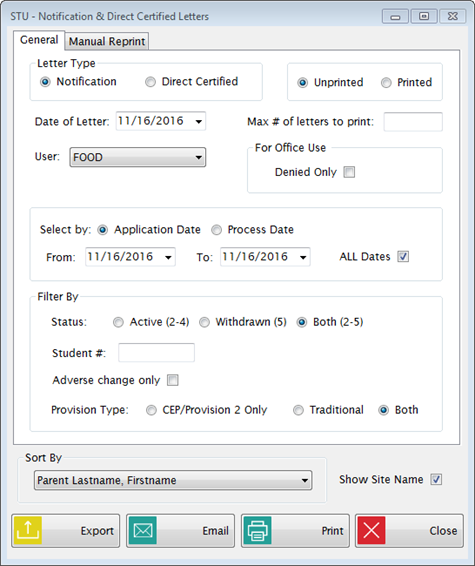The height and width of the screenshot is (566, 475).
Task: Uncheck the ALL Dates checkbox
Action: [x=403, y=257]
